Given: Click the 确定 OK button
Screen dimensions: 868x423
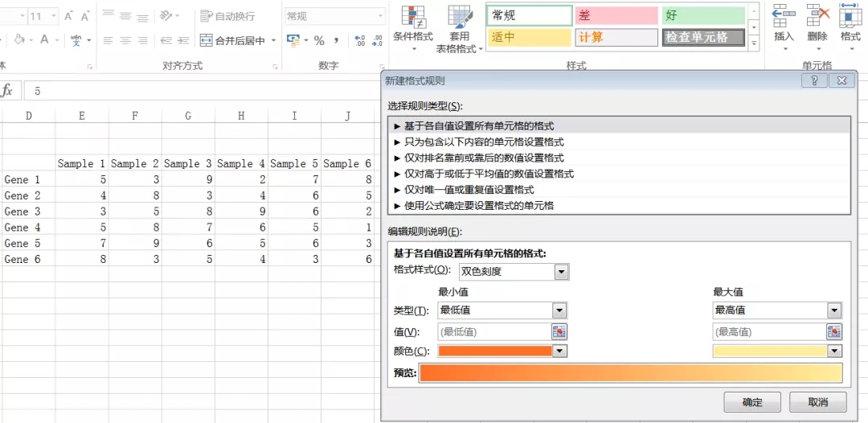Looking at the screenshot, I should pyautogui.click(x=752, y=402).
